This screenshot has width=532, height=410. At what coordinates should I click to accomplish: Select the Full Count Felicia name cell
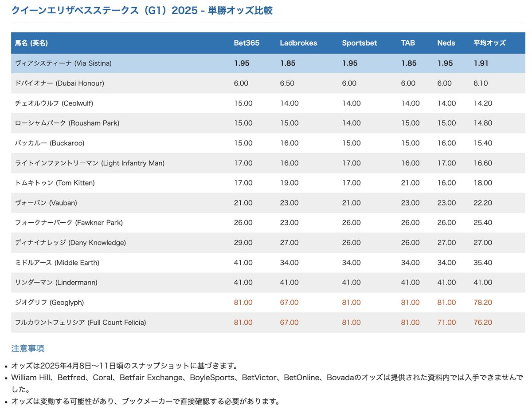coord(80,322)
